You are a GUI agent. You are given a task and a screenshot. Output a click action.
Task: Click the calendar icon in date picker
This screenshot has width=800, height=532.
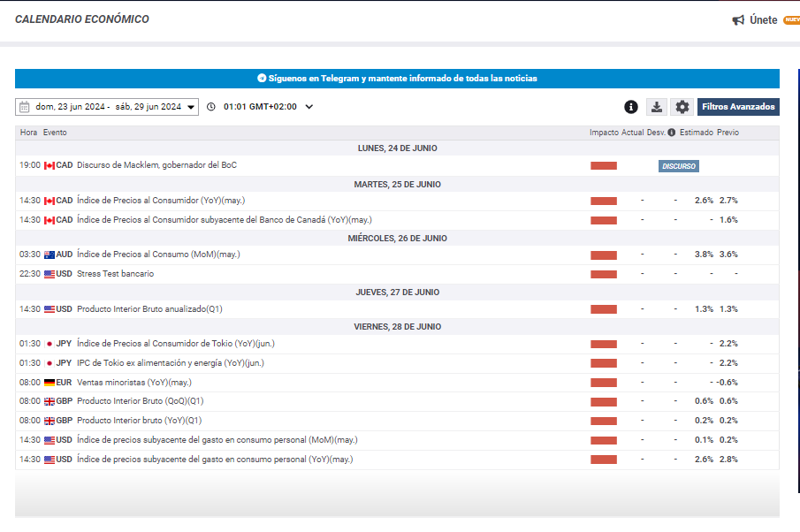click(x=25, y=107)
